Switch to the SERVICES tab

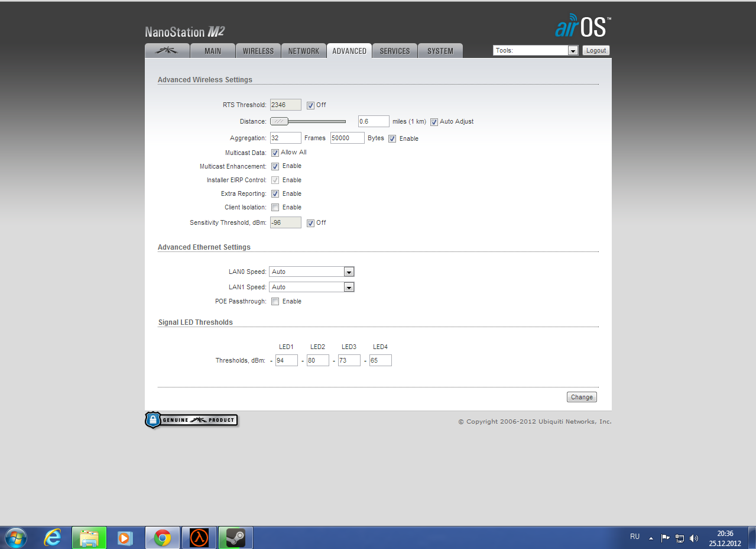tap(395, 51)
